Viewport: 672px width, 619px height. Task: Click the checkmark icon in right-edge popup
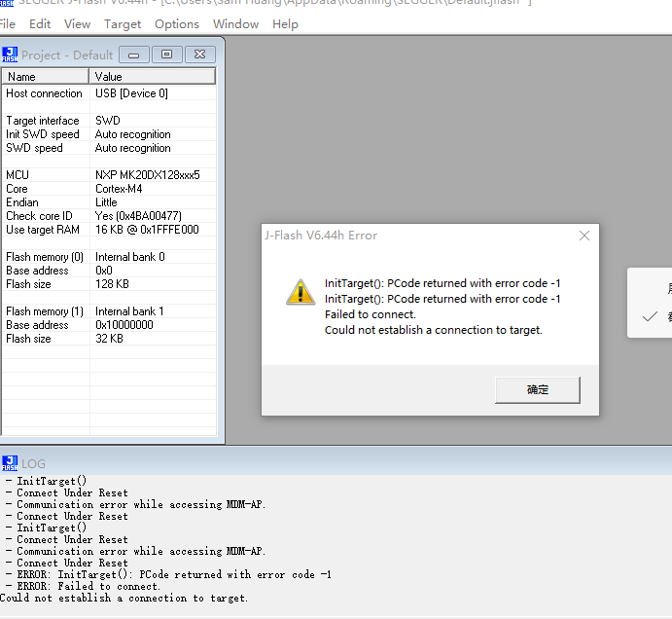pos(650,317)
